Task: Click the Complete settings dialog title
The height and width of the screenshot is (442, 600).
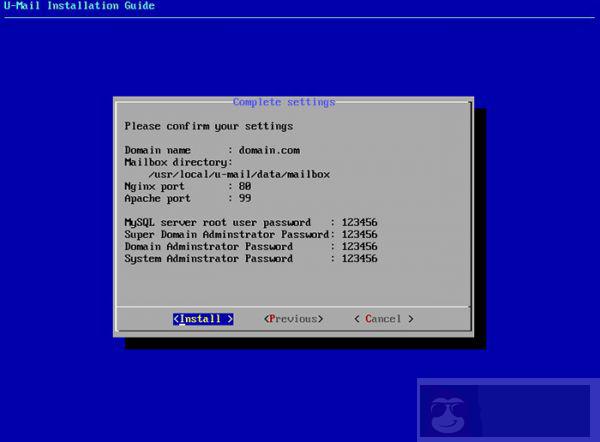Action: pos(284,102)
